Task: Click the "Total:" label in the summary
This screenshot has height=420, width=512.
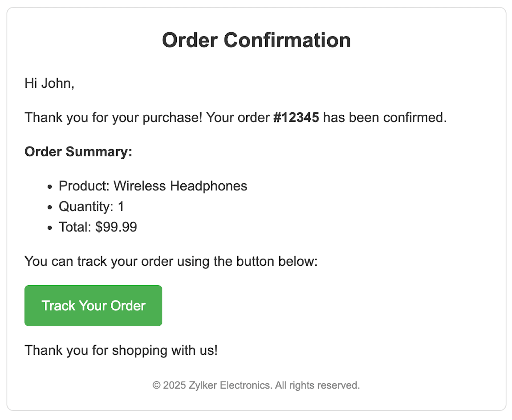Action: [75, 227]
